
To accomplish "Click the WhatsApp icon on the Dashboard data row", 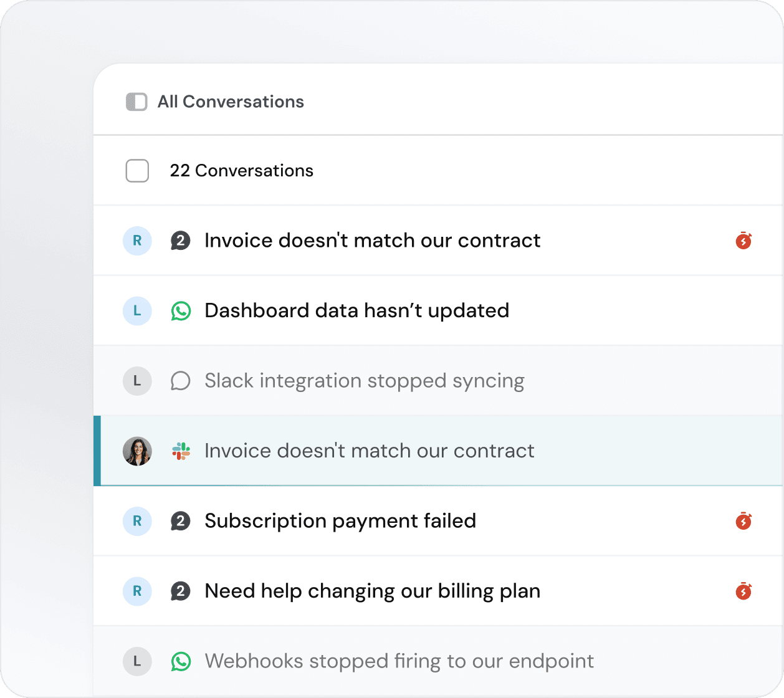I will 181,311.
